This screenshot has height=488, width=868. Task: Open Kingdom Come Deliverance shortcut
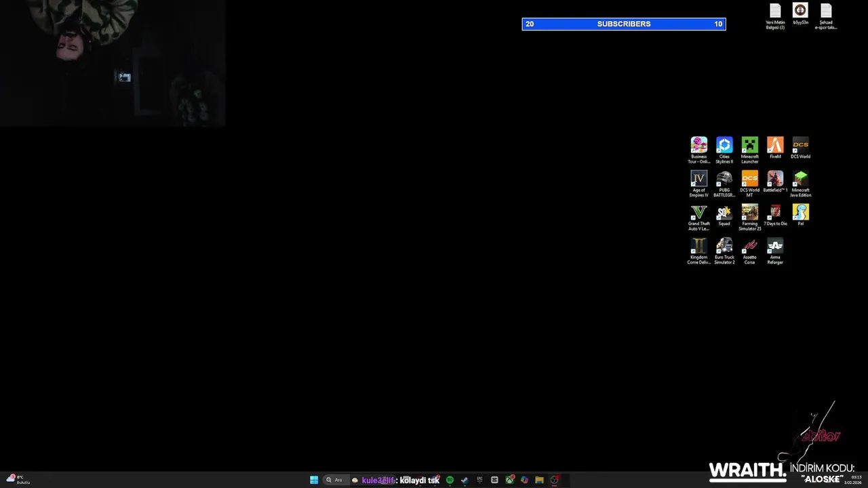[x=698, y=251]
